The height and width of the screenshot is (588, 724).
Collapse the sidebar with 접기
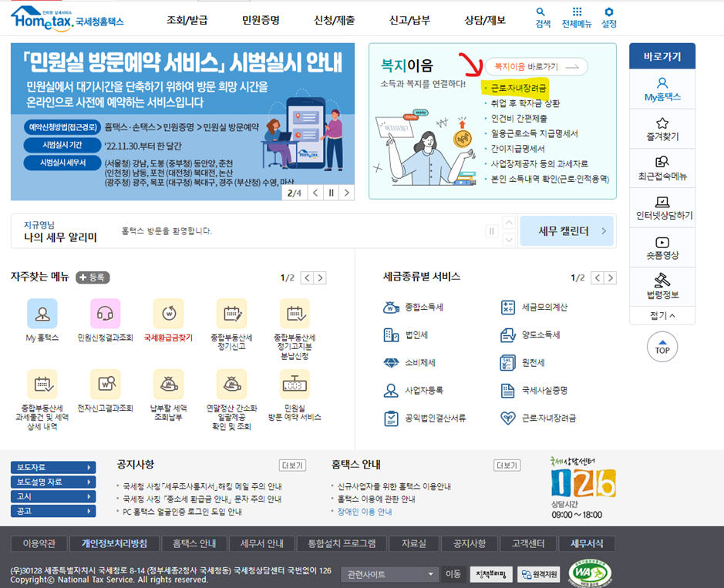pos(662,316)
